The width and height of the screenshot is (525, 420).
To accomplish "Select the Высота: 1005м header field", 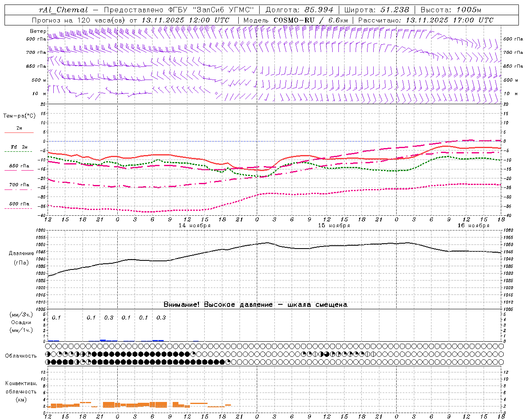I will (x=451, y=10).
